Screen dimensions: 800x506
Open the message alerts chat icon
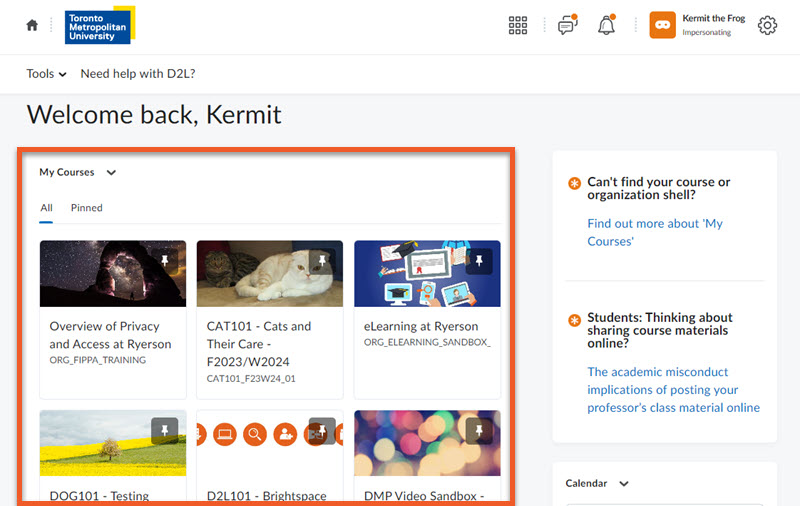[567, 26]
